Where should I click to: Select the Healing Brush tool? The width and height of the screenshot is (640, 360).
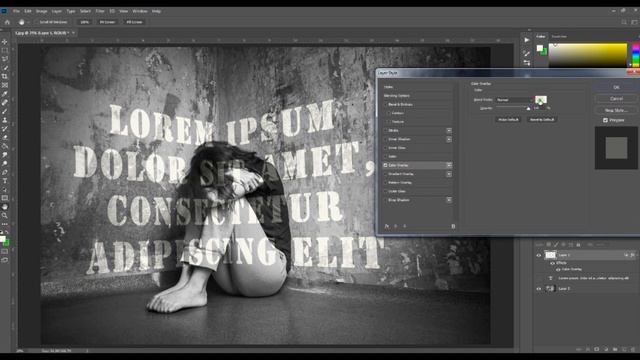(x=5, y=102)
